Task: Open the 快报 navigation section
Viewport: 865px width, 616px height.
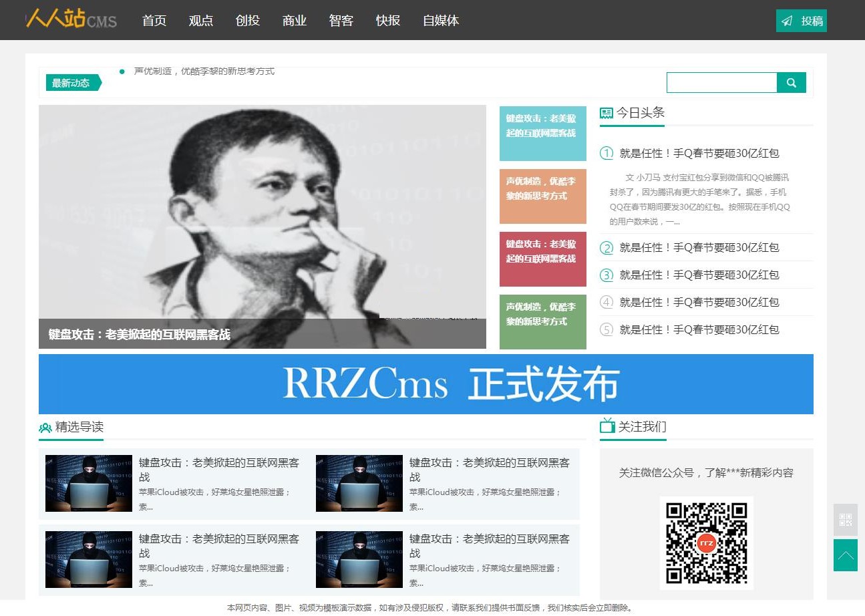Action: (x=387, y=20)
